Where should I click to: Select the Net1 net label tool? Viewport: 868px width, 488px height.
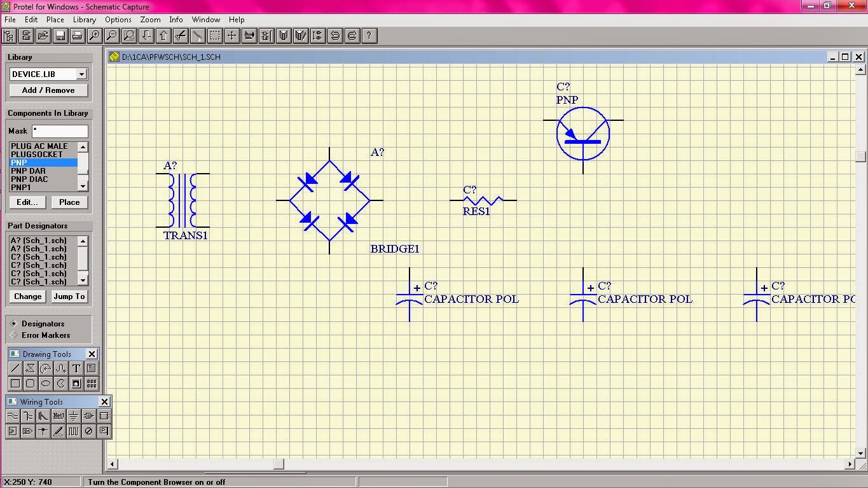(59, 416)
